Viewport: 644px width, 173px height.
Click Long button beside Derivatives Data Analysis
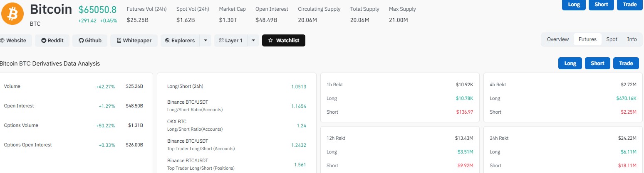[570, 63]
